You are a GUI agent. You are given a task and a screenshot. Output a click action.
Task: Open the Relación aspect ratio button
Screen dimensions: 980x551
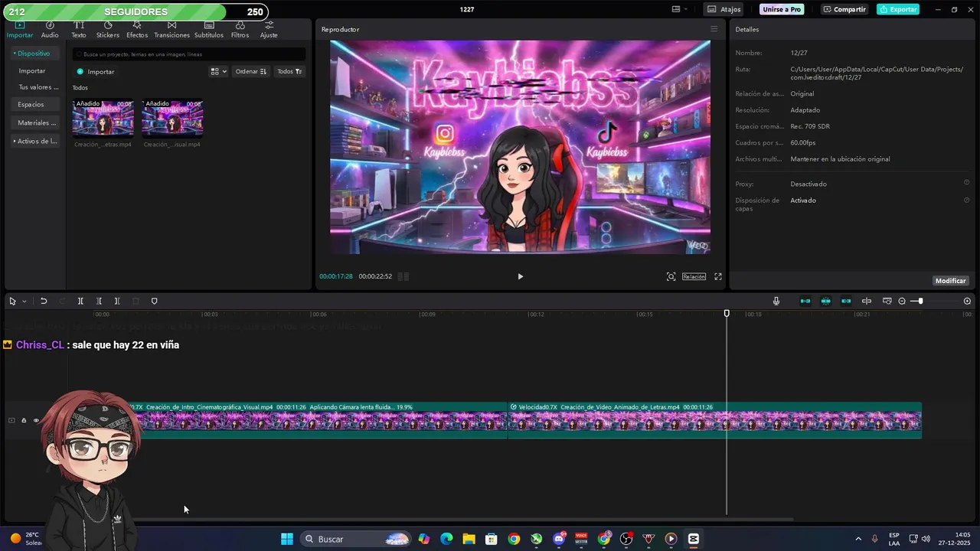[x=694, y=276]
